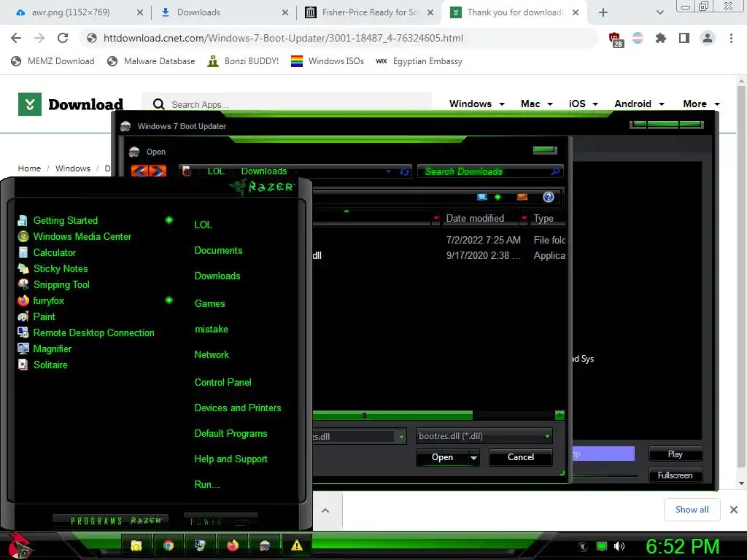Image resolution: width=747 pixels, height=560 pixels.
Task: Expand the address bar path history dropdown
Action: (x=388, y=171)
